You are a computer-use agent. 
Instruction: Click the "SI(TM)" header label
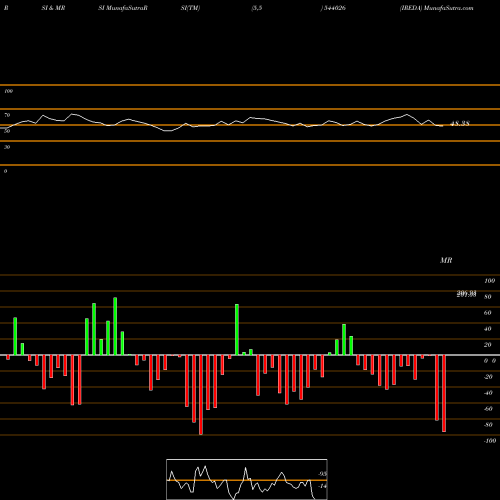[x=190, y=8]
